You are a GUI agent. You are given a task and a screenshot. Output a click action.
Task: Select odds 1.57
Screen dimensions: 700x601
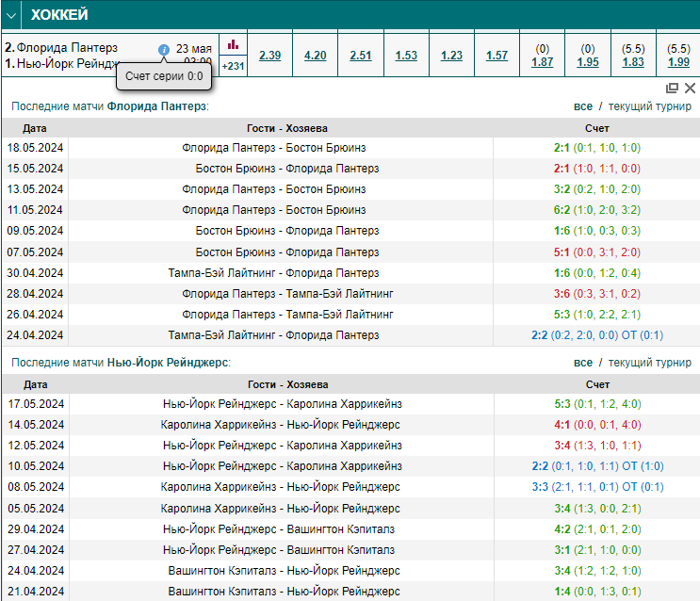coord(497,56)
